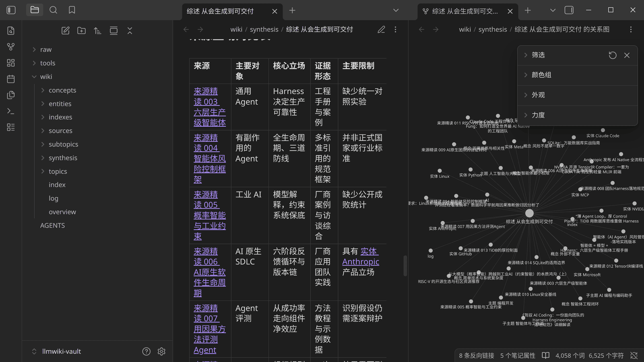Open the AGENTS note
The image size is (644, 362).
point(52,226)
